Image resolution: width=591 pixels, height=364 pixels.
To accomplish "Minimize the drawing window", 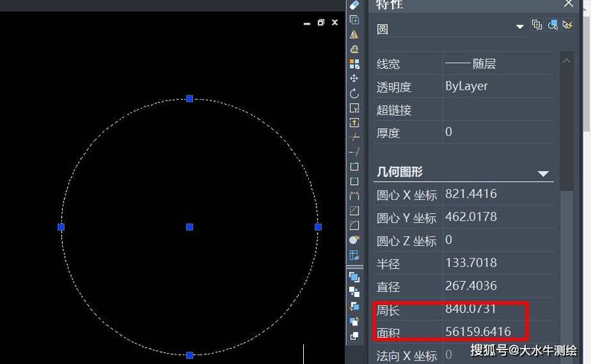I will tap(307, 23).
